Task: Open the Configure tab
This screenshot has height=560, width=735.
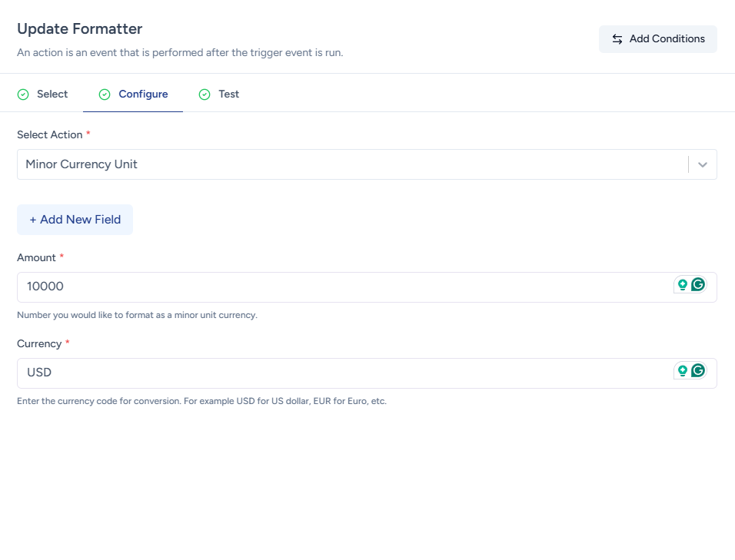Action: (x=142, y=94)
